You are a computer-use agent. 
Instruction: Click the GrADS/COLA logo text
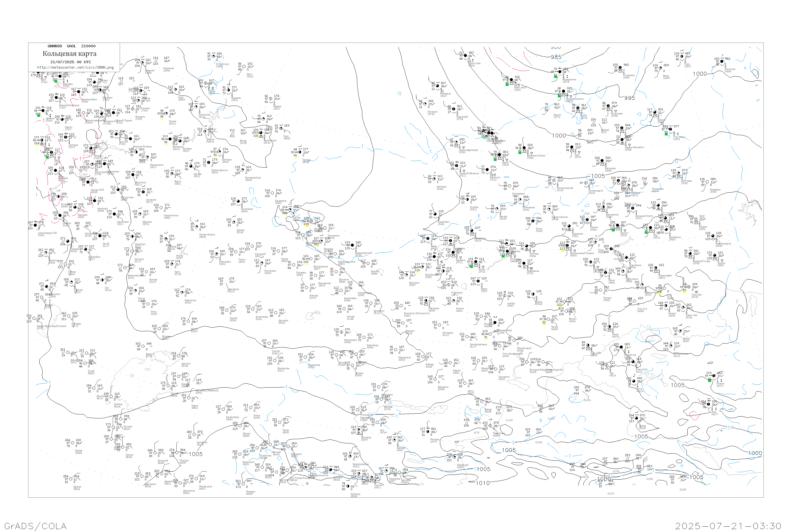click(35, 526)
